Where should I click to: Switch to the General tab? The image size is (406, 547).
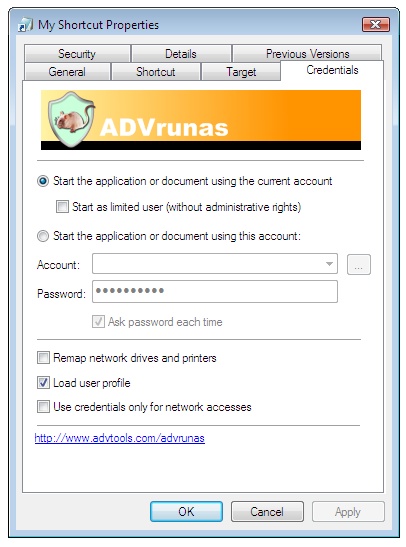tap(67, 72)
